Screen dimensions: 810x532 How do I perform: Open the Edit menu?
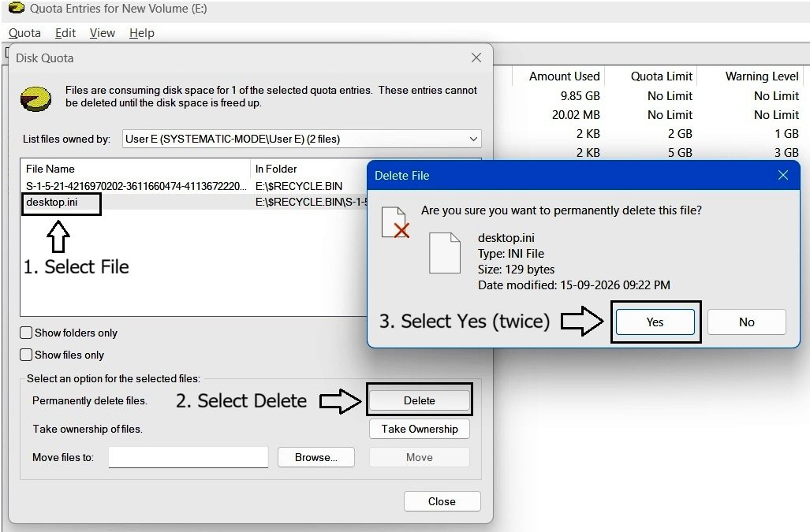pyautogui.click(x=65, y=33)
